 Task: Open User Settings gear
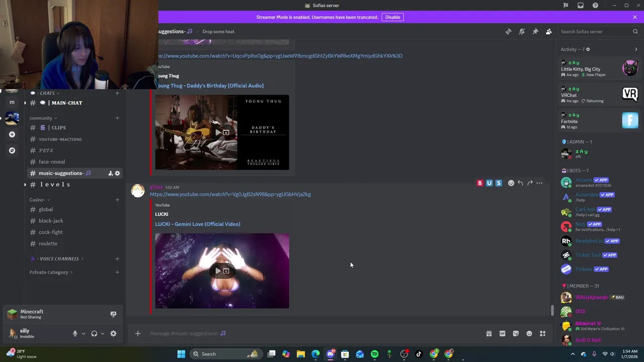coord(113,333)
